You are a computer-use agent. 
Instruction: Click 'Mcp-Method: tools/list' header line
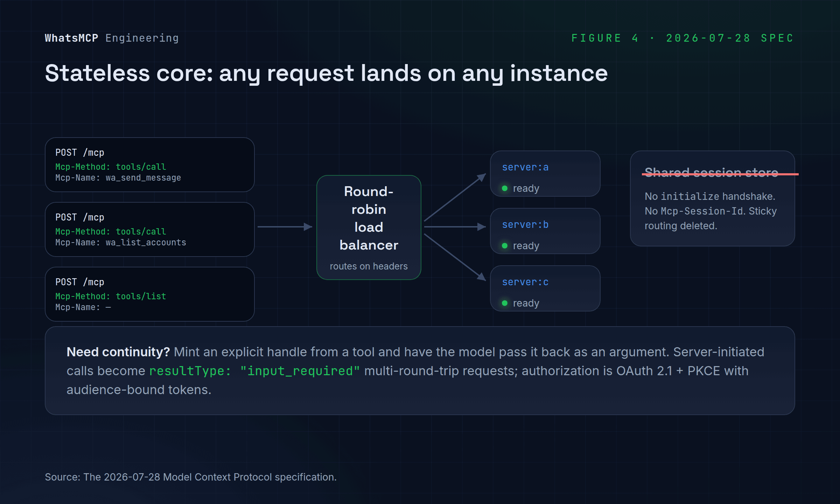tap(111, 296)
